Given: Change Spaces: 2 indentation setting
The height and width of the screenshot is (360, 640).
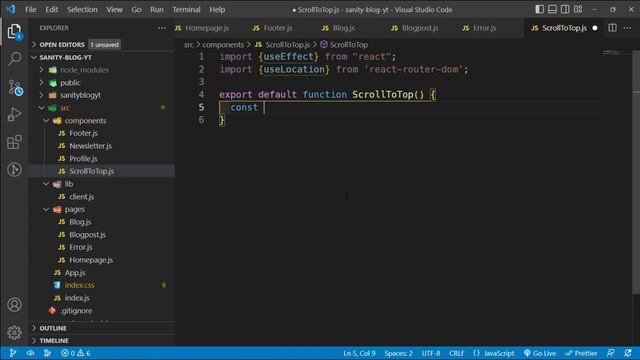Looking at the screenshot, I should pyautogui.click(x=398, y=353).
